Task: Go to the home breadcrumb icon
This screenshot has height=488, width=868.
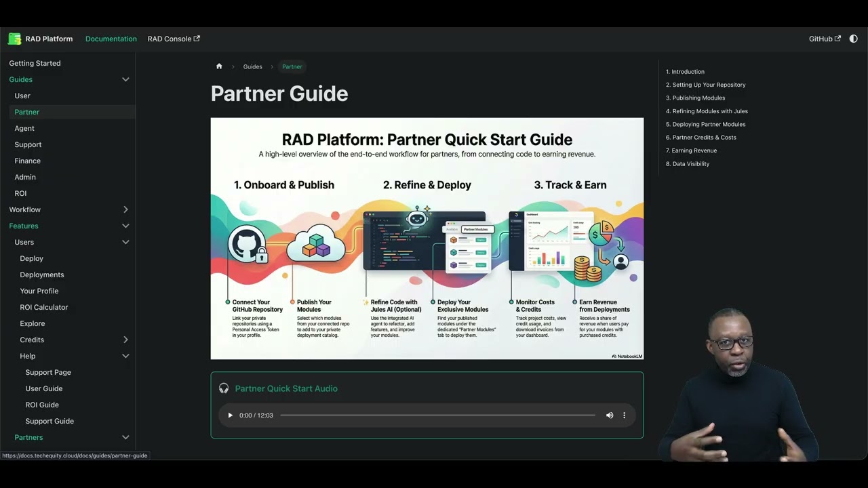Action: [219, 66]
